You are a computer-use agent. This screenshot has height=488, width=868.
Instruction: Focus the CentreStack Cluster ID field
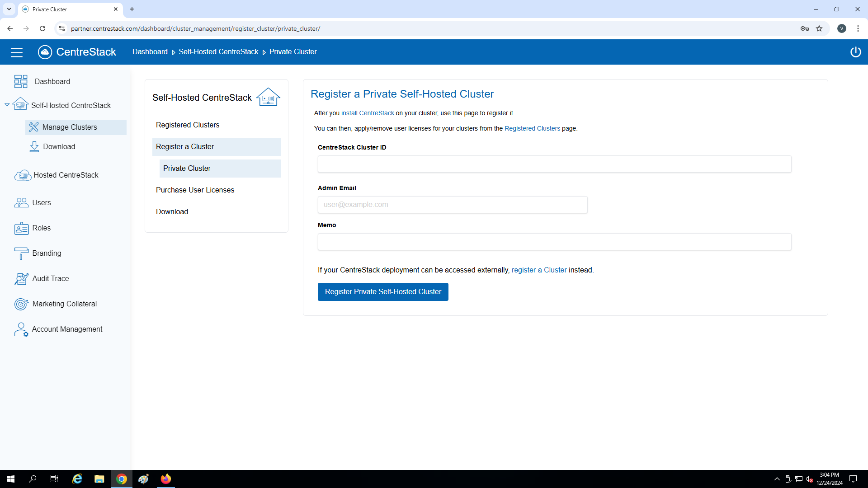(554, 164)
